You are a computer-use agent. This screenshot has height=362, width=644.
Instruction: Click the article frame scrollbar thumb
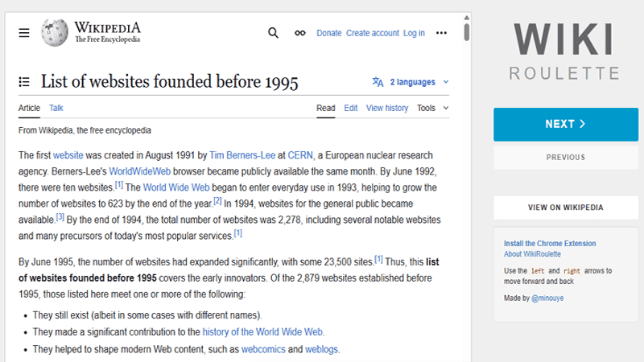tap(467, 32)
